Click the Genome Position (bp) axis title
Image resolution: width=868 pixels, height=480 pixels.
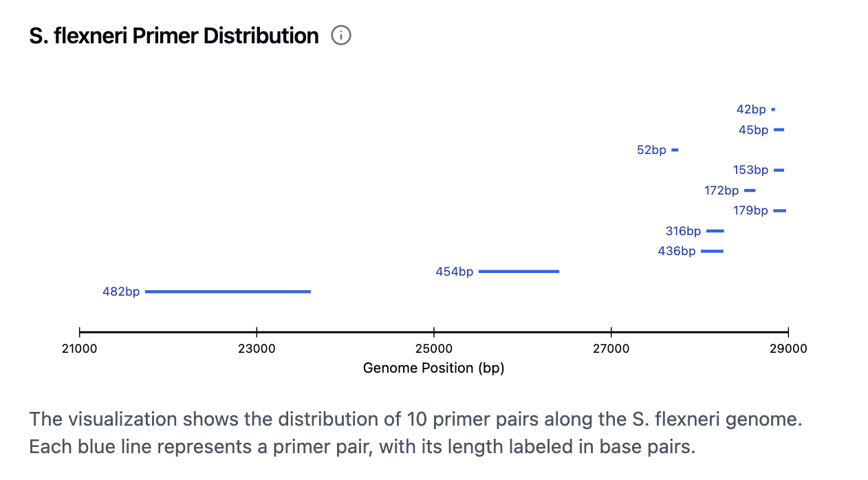433,369
